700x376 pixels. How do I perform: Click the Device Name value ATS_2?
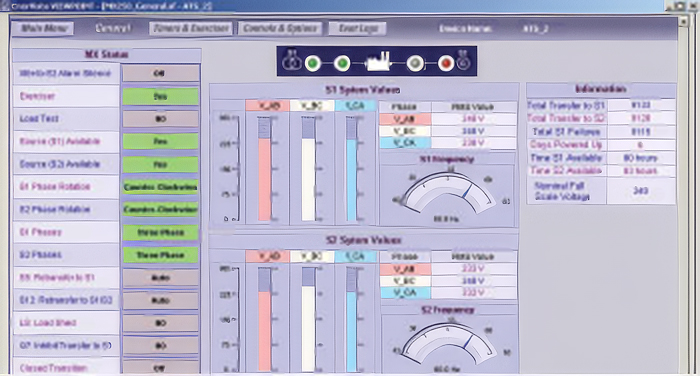click(x=535, y=29)
